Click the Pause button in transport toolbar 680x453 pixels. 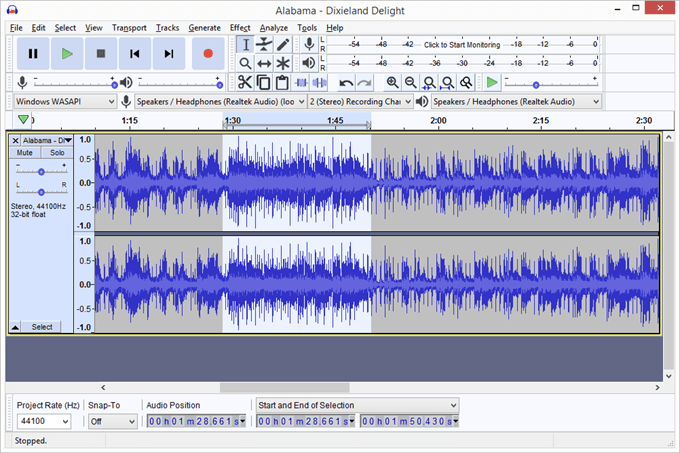(x=33, y=53)
